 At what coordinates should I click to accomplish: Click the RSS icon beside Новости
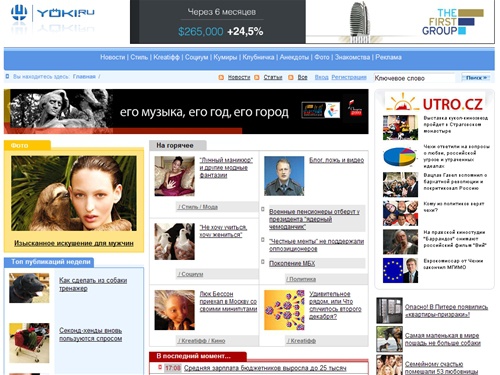tap(221, 77)
